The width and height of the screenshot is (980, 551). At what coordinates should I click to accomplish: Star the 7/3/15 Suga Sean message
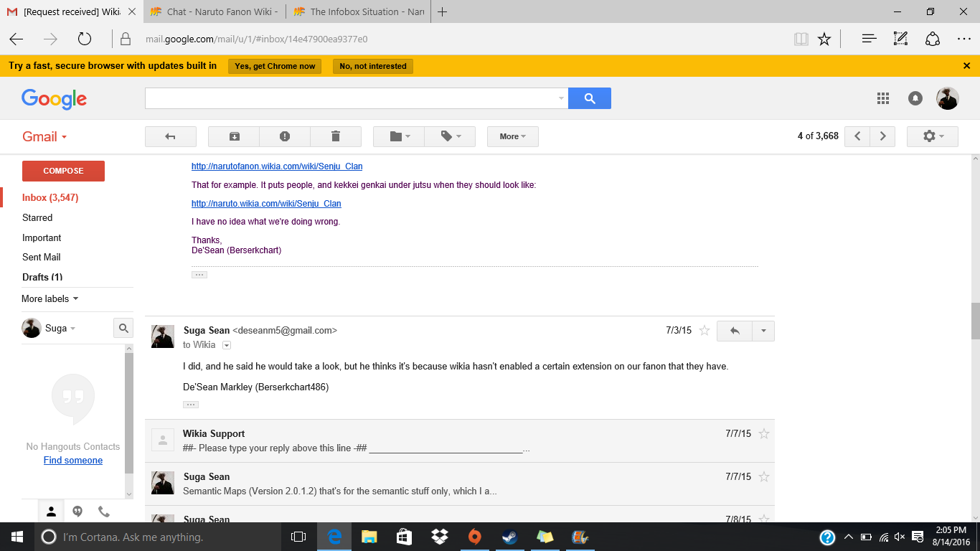click(x=705, y=331)
